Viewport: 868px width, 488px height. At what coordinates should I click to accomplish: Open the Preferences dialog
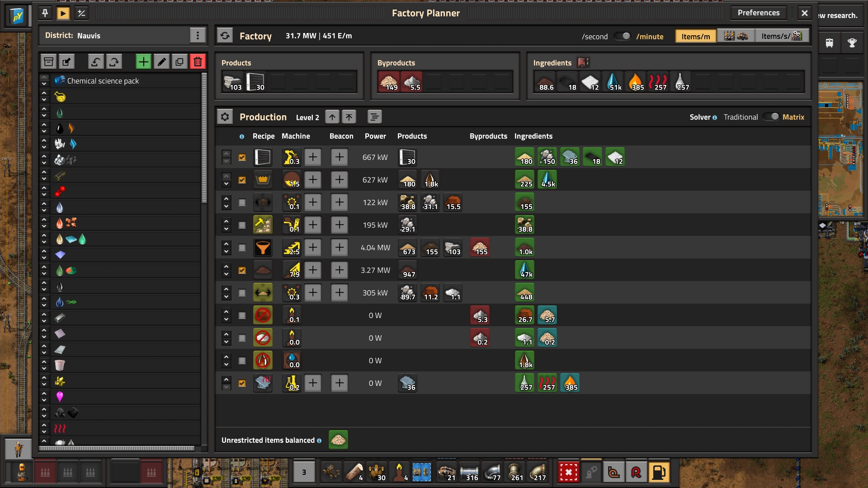[758, 13]
